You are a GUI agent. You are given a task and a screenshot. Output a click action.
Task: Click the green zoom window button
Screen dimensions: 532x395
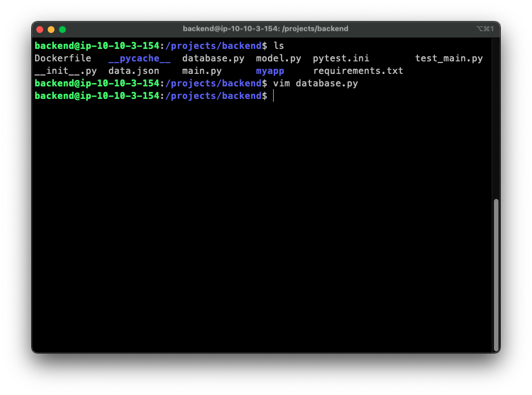click(x=62, y=29)
